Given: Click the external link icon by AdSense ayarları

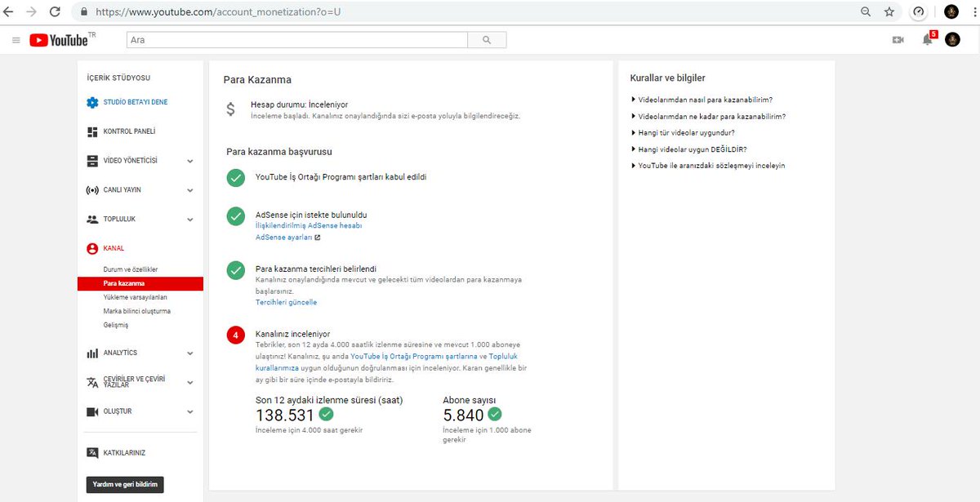Looking at the screenshot, I should (x=318, y=238).
